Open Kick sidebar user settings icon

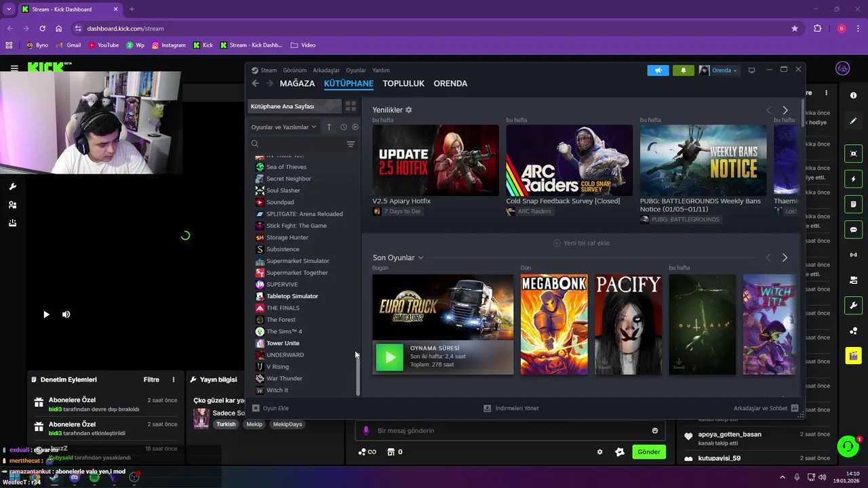pos(12,205)
